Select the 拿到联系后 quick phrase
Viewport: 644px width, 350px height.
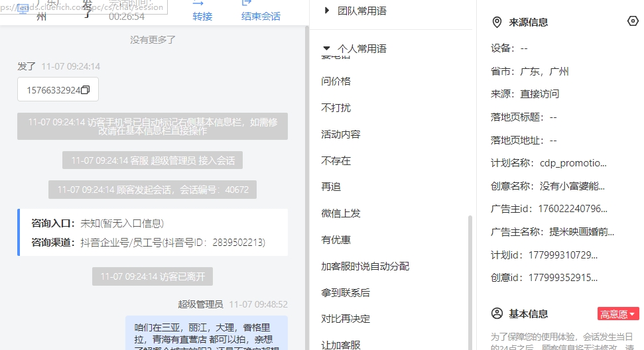click(346, 292)
